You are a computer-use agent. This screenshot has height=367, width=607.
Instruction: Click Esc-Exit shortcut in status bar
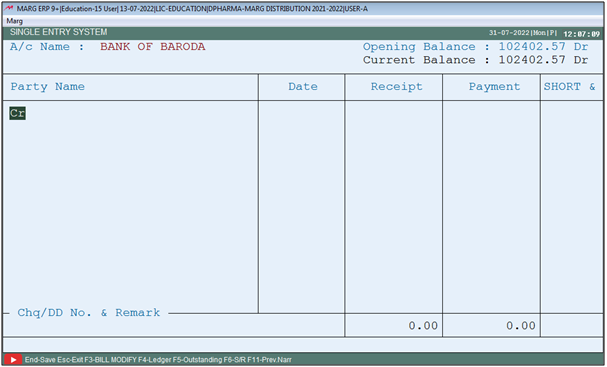point(70,360)
